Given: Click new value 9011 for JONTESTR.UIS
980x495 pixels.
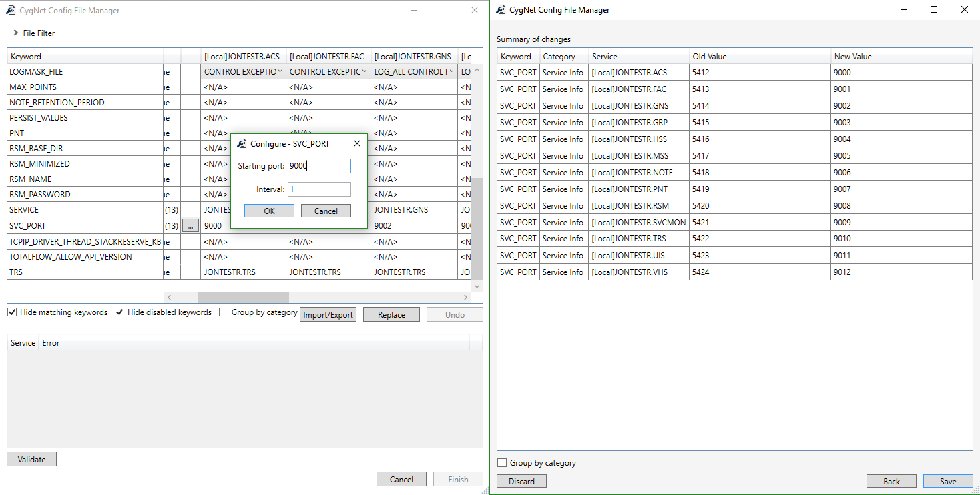Looking at the screenshot, I should [x=902, y=256].
